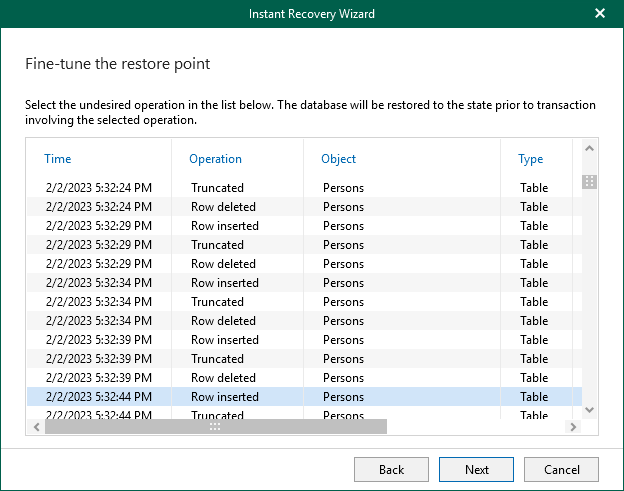The width and height of the screenshot is (624, 491).
Task: Click the horizontal scrollbar left arrow
Action: pos(36,426)
